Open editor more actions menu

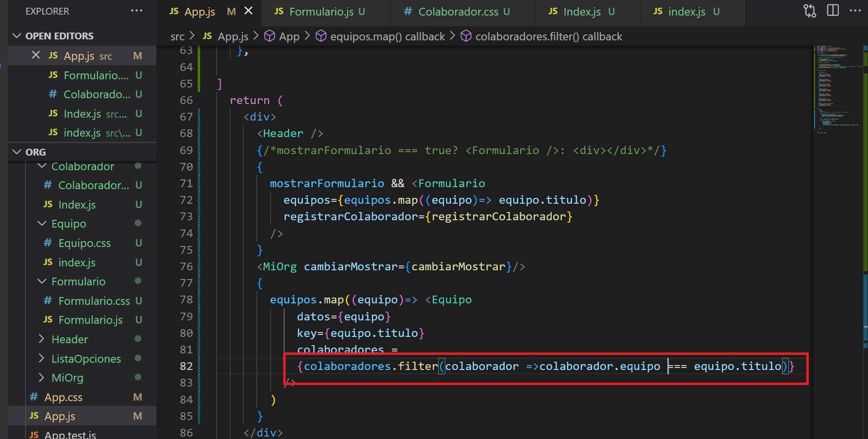point(855,11)
